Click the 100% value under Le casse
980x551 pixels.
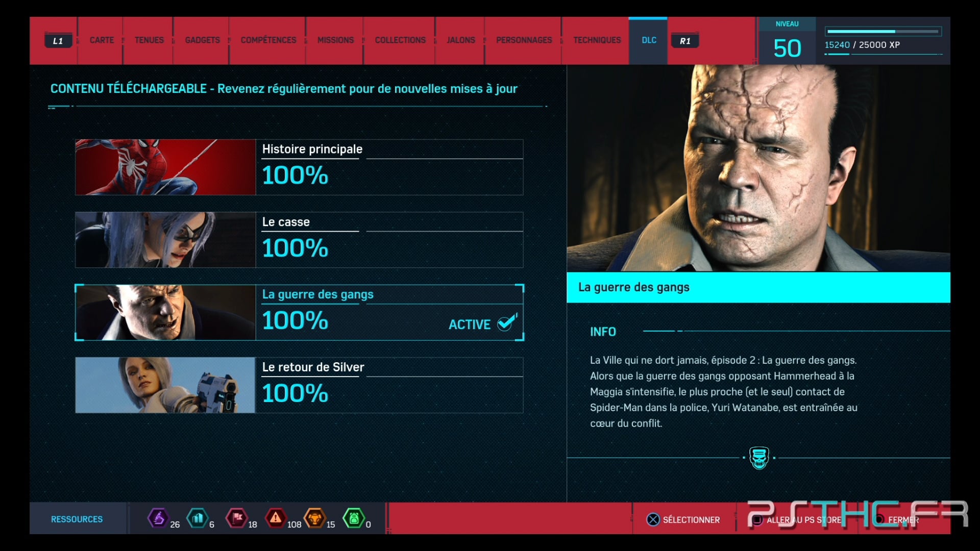click(295, 248)
